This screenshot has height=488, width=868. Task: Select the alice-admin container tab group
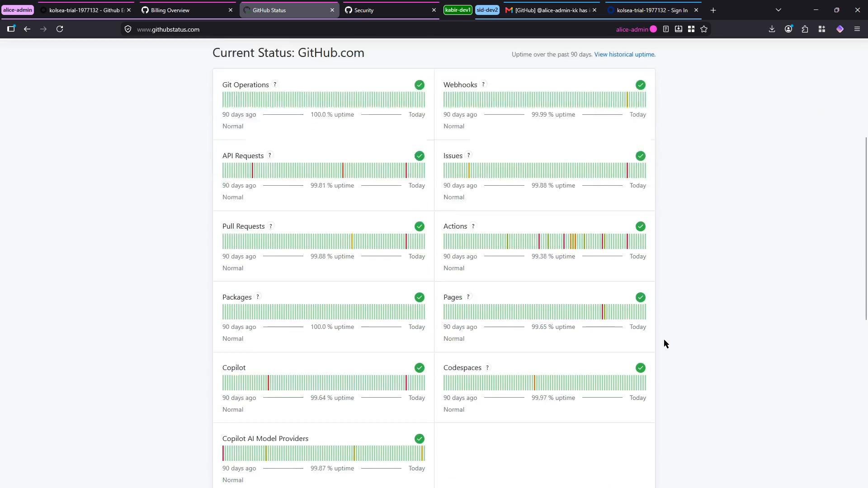[18, 10]
